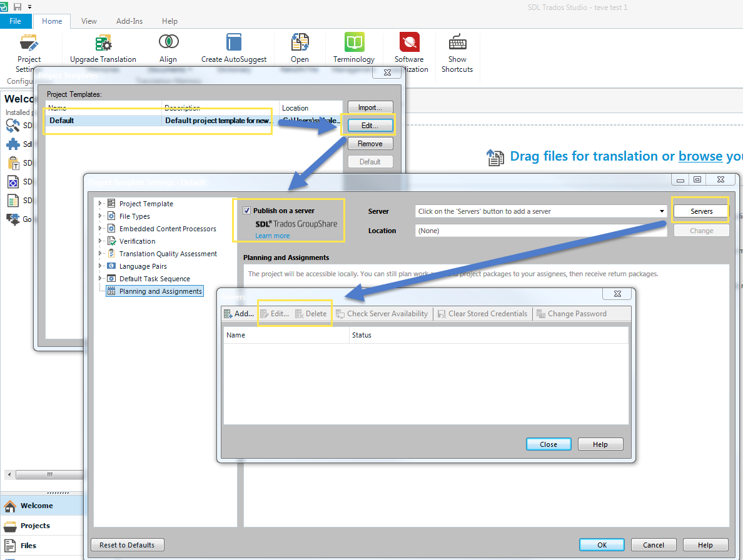Click Help in template settings dialog
The width and height of the screenshot is (743, 560).
point(705,545)
